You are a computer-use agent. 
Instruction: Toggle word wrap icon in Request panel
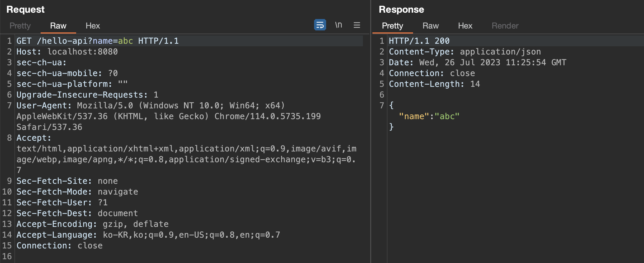coord(320,25)
